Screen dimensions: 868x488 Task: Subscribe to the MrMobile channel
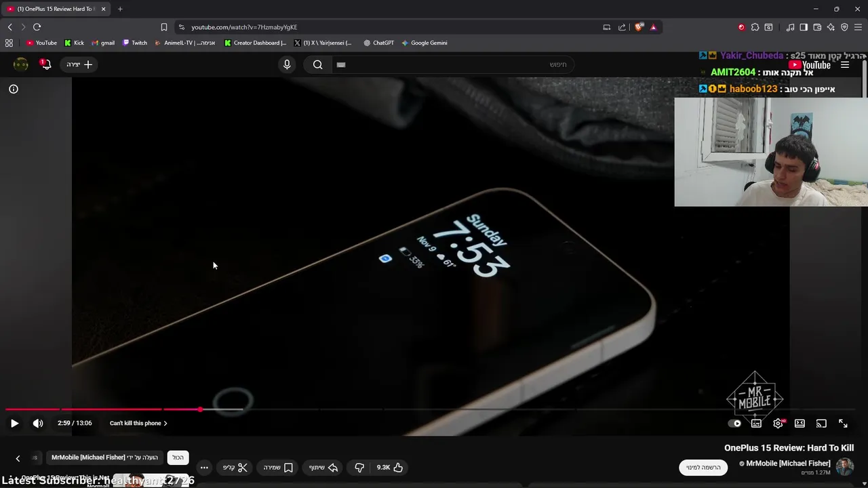[x=703, y=468]
